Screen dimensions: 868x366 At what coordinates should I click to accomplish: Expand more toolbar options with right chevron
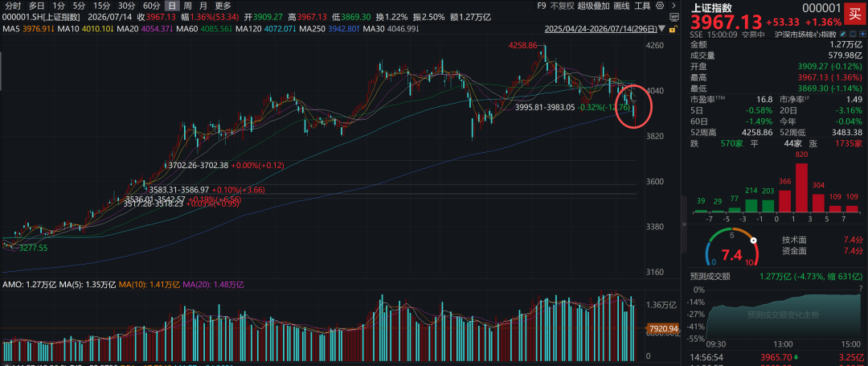pos(674,6)
